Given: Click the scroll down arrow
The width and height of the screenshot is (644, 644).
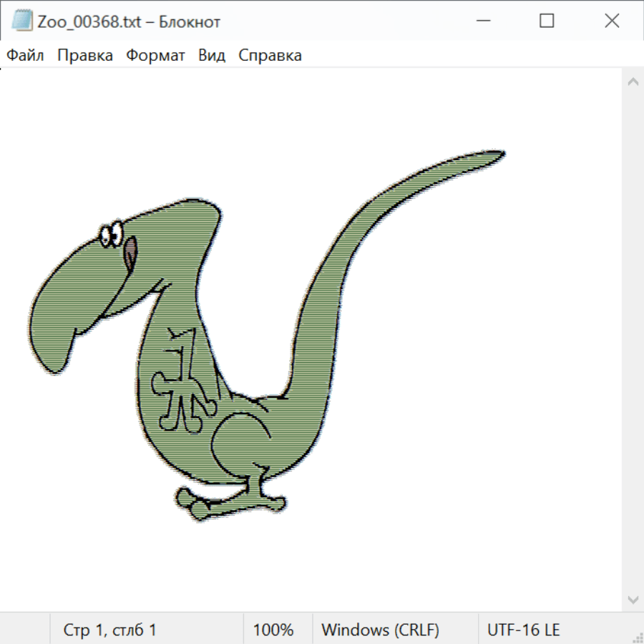Looking at the screenshot, I should [x=633, y=598].
